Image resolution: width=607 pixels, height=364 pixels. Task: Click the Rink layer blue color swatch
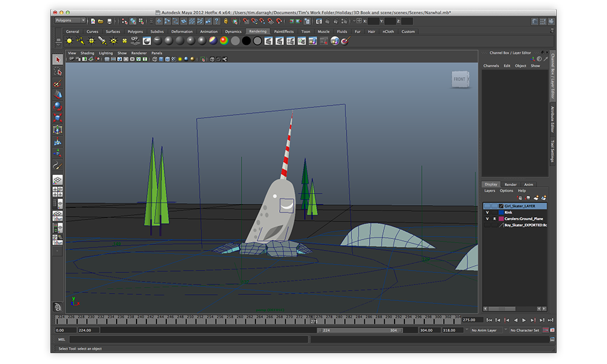point(501,212)
